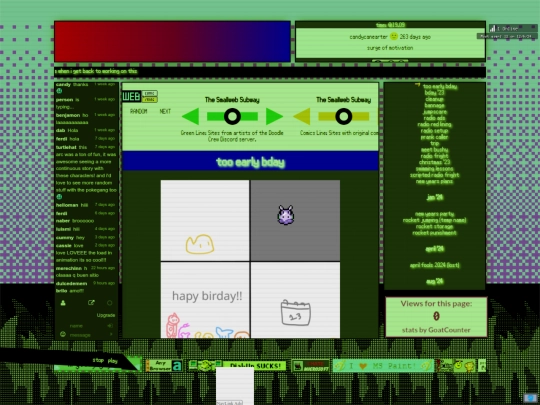Click the purple pixel creature sprite
The image size is (540, 405).
click(x=286, y=215)
